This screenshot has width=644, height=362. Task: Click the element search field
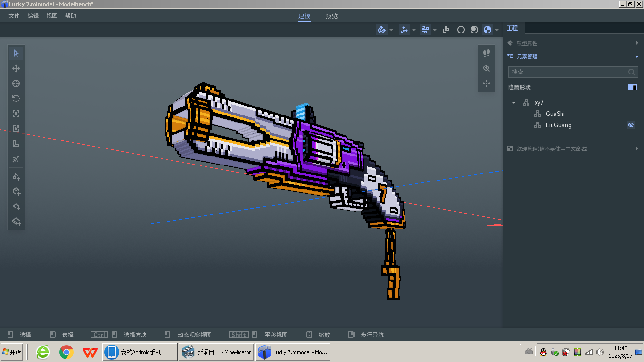click(x=573, y=72)
